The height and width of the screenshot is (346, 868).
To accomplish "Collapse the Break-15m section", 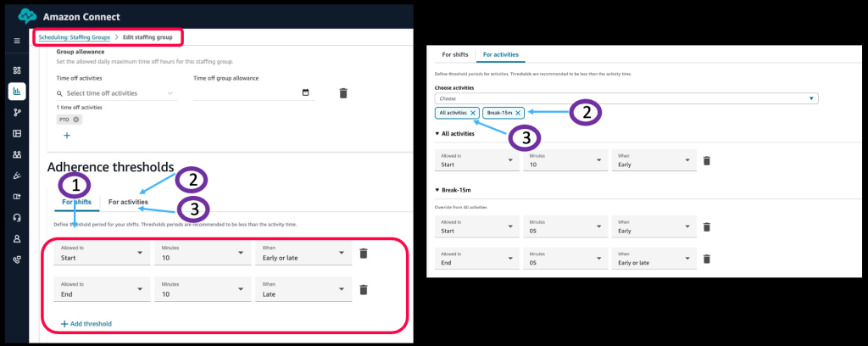I will [x=437, y=191].
